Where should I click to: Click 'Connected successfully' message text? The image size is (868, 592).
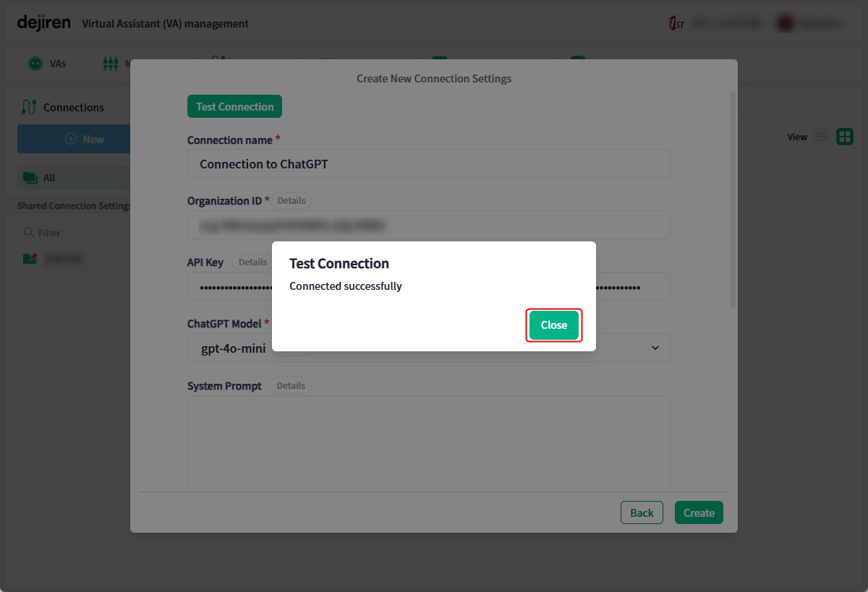coord(346,286)
